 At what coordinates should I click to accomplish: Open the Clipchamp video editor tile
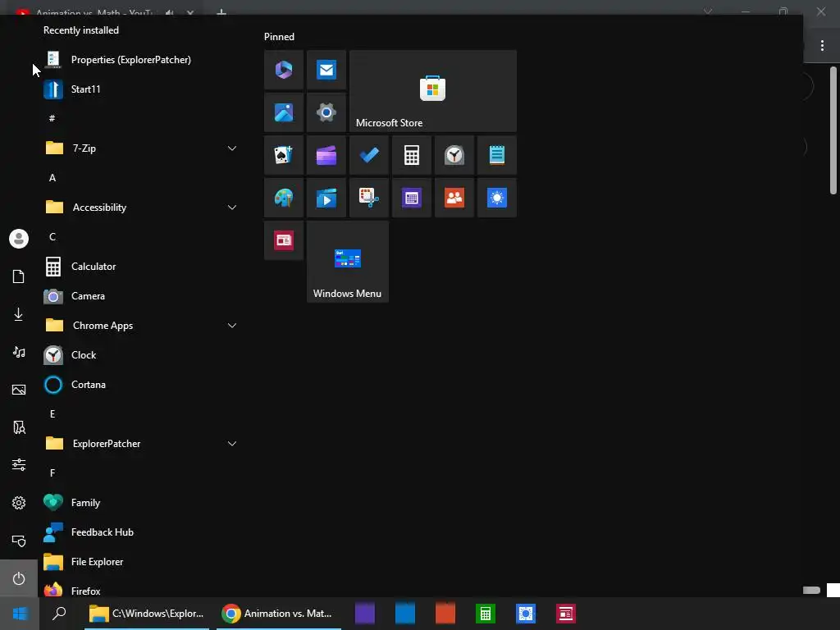pyautogui.click(x=326, y=155)
